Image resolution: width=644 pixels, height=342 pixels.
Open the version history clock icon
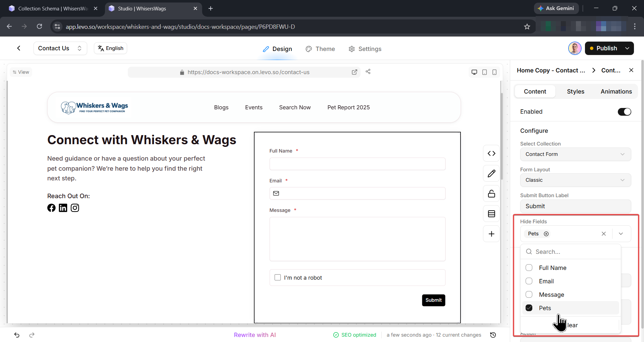click(x=493, y=335)
